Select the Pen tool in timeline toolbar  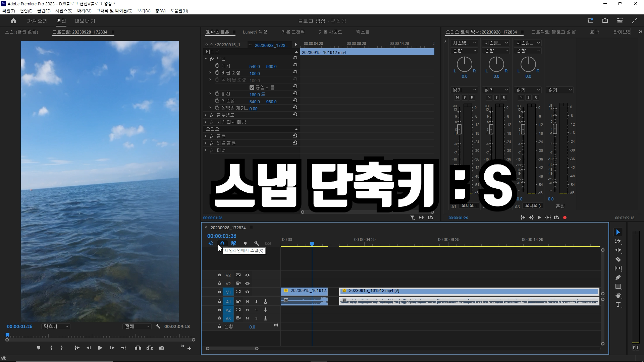point(619,277)
